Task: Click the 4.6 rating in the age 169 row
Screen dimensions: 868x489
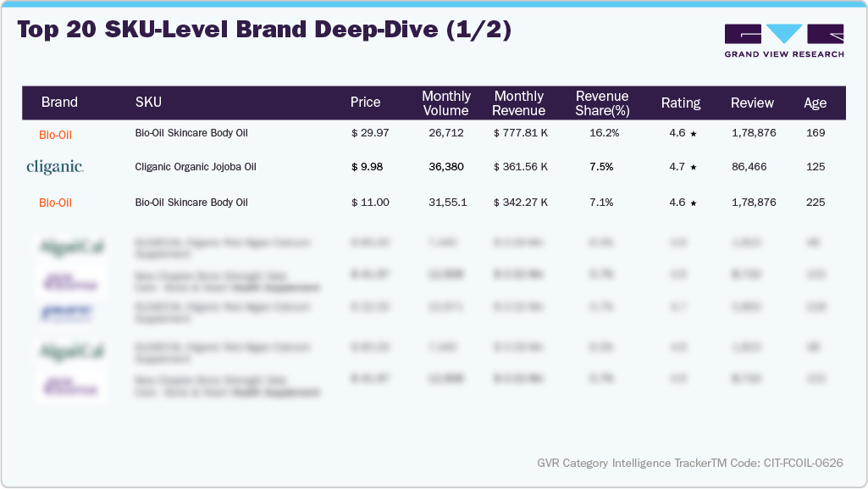Action: (x=677, y=133)
